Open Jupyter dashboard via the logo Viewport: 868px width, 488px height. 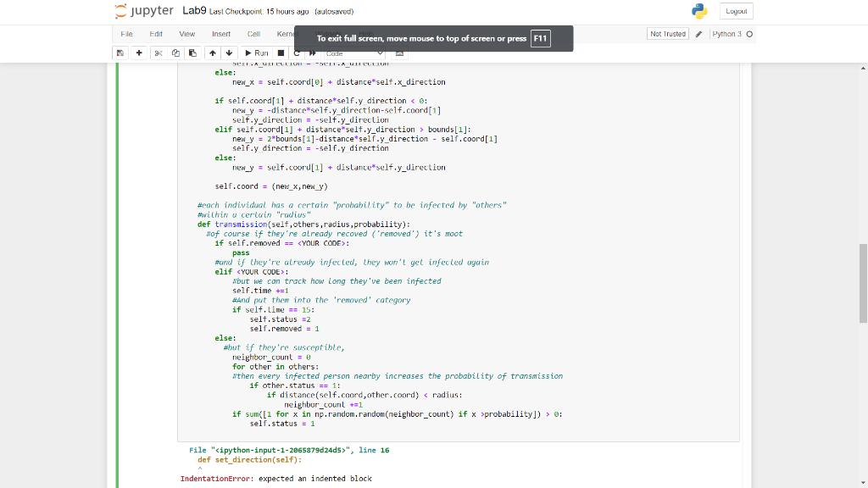[144, 12]
